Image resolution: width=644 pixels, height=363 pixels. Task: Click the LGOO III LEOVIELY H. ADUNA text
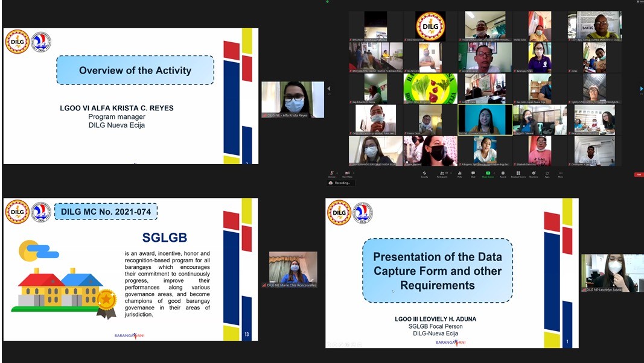click(x=435, y=319)
